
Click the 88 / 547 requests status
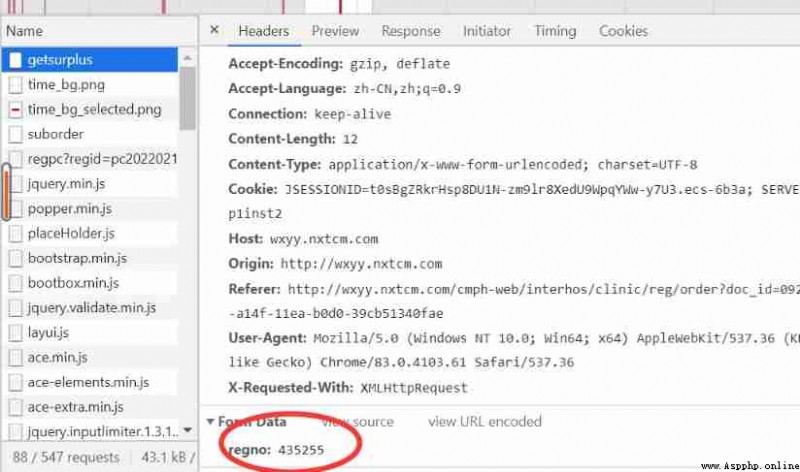point(66,457)
